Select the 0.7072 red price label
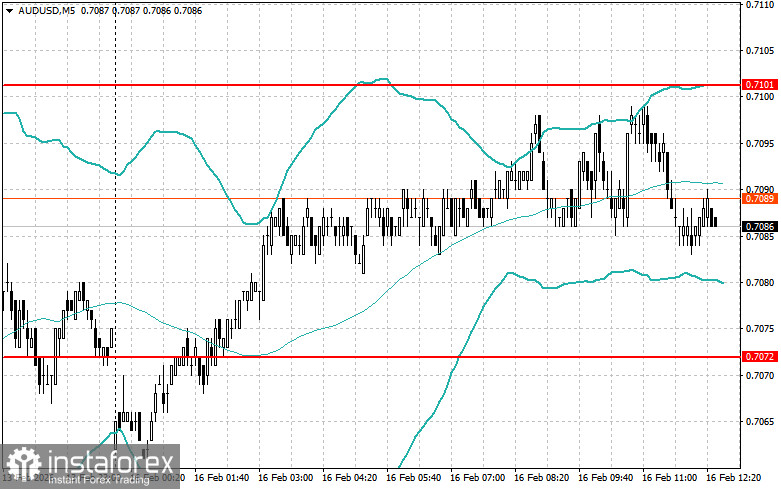 click(x=760, y=357)
